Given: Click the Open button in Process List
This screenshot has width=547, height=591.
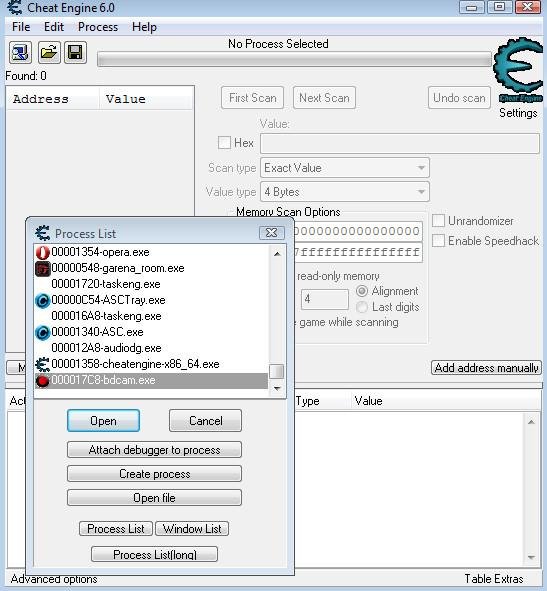Looking at the screenshot, I should click(103, 421).
